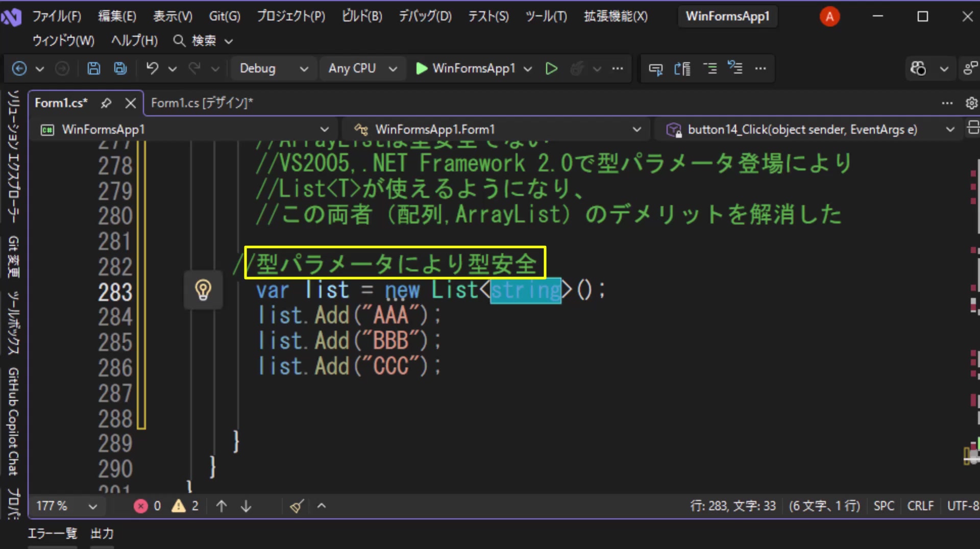Open the GitHub Copilot icon in toolbar
Screen dimensions: 980x549
(x=918, y=68)
